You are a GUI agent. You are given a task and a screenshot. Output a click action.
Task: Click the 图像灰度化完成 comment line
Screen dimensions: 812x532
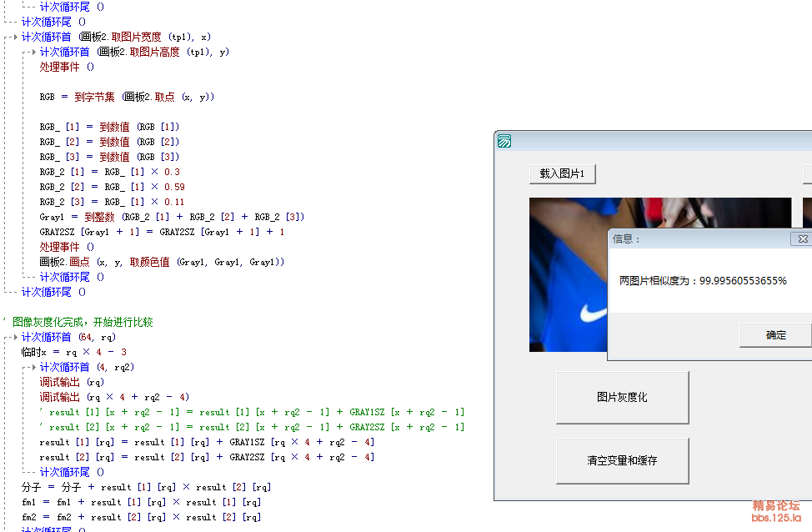(82, 322)
